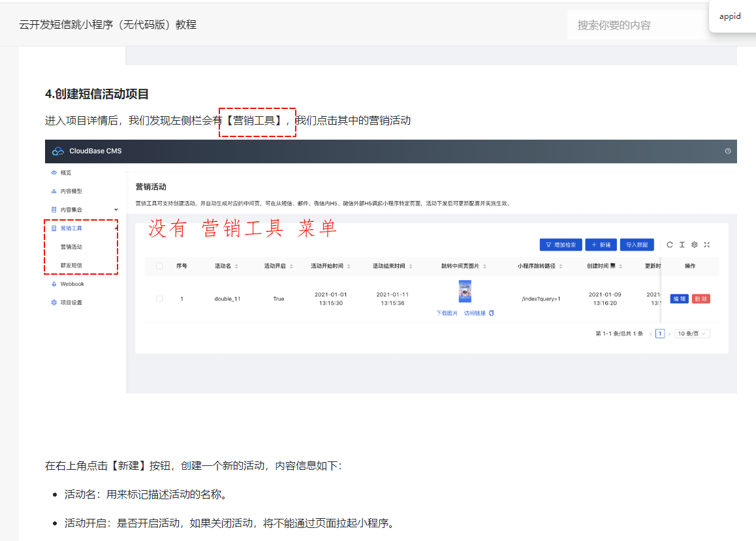Screen dimensions: 756x541
Task: Open the 10 条/页 page size dropdown
Action: click(692, 334)
